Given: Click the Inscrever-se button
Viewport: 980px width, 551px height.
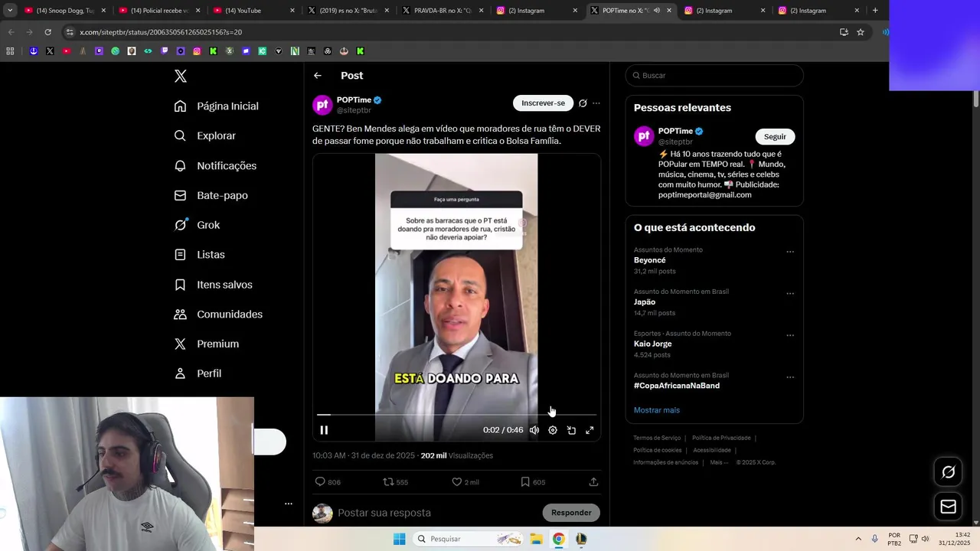Looking at the screenshot, I should 543,103.
